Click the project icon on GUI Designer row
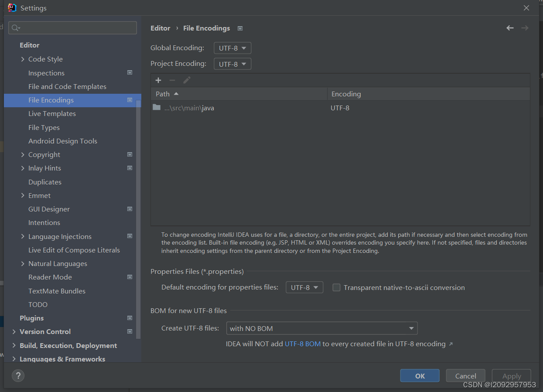 130,209
